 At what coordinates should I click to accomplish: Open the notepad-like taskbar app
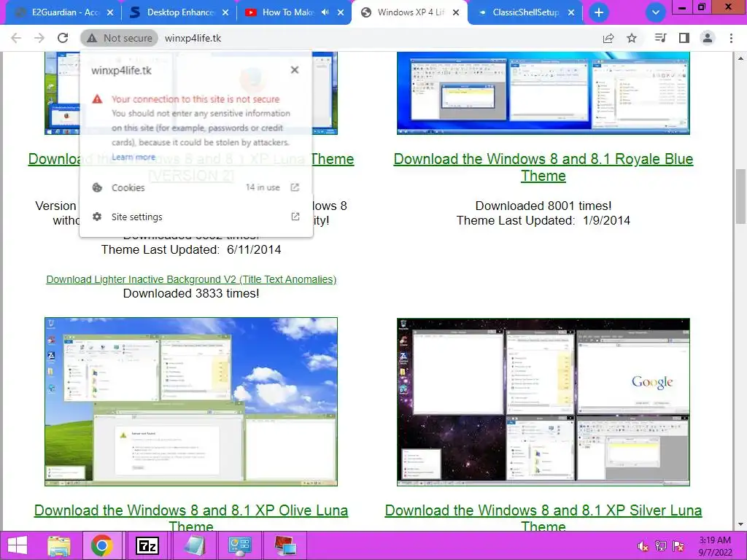pyautogui.click(x=194, y=545)
